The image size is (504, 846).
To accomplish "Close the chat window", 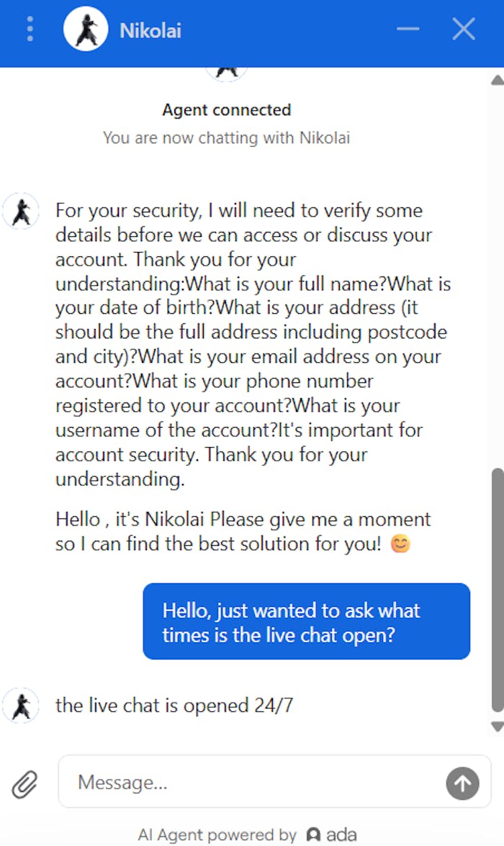I will pos(463,30).
